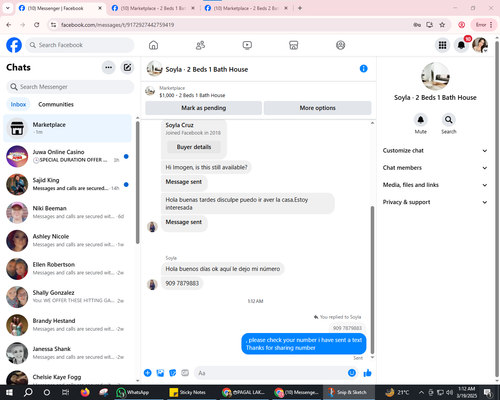
Task: Open Chats options three-dot menu
Action: click(x=108, y=67)
